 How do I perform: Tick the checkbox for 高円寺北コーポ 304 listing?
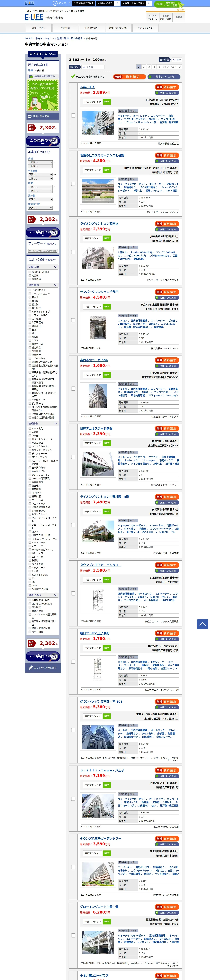pyautogui.click(x=73, y=388)
